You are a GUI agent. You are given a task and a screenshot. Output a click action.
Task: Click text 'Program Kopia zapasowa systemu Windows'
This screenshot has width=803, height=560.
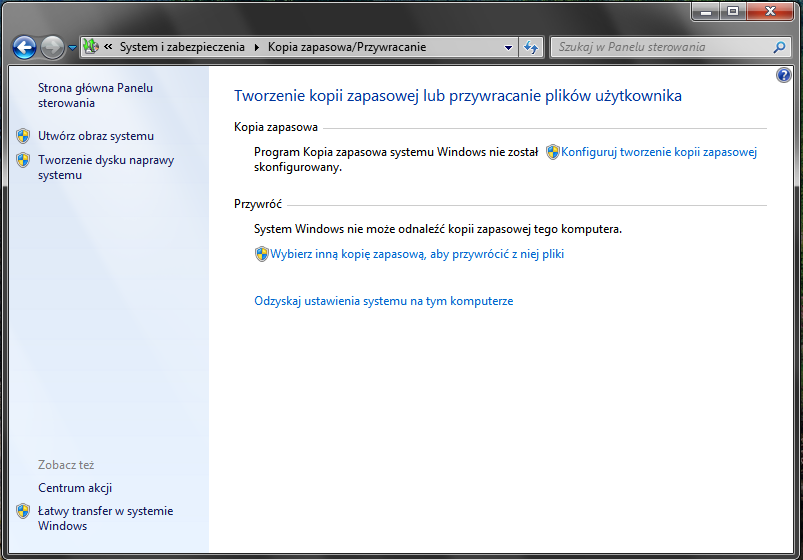tap(396, 159)
